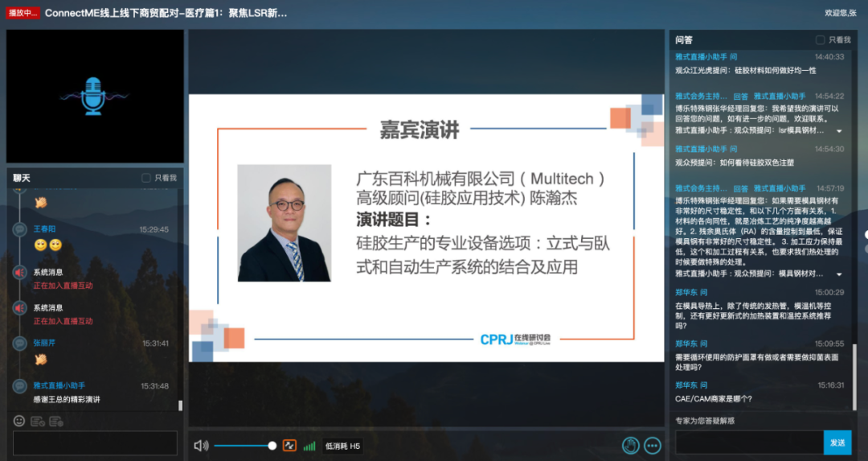Viewport: 868px width, 461px height.
Task: Click chat bubble avatar next to 王春阳
Action: point(20,229)
